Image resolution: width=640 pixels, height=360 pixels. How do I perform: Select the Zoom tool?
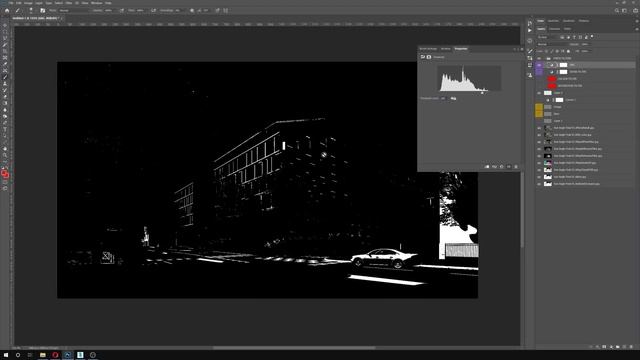pyautogui.click(x=5, y=156)
